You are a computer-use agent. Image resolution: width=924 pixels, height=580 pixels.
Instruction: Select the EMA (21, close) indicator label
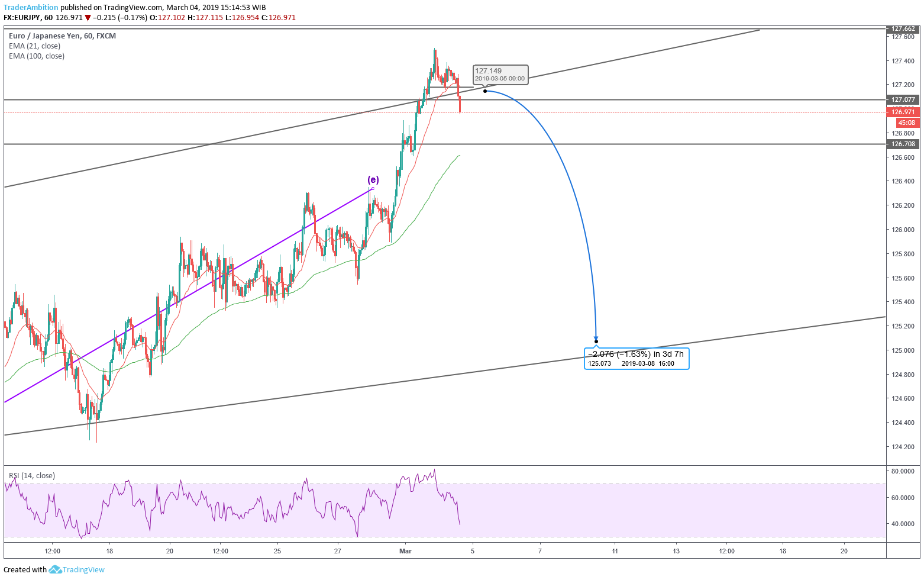(x=34, y=46)
